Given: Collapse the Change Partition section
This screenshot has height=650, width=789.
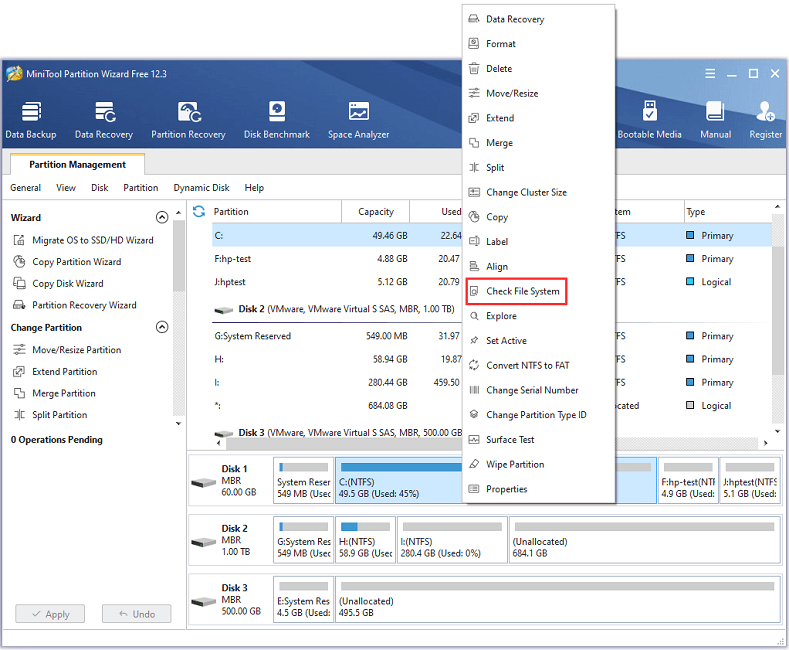Looking at the screenshot, I should click(162, 327).
